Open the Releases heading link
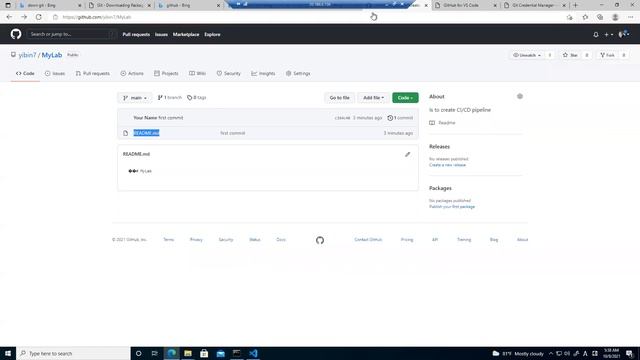Viewport: 640px width, 360px height. click(439, 147)
